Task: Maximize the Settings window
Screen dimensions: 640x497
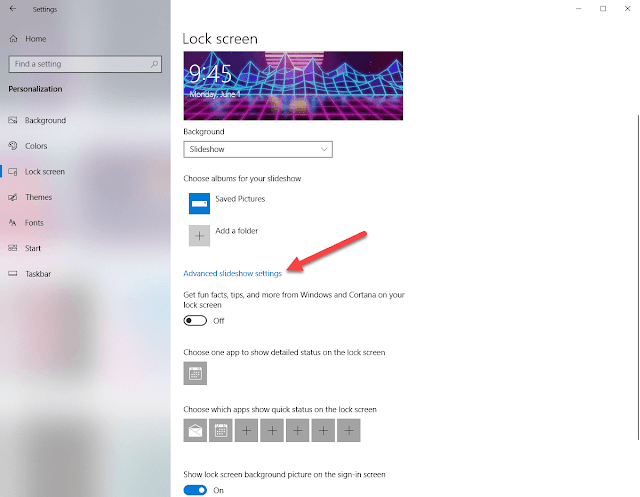Action: point(603,9)
